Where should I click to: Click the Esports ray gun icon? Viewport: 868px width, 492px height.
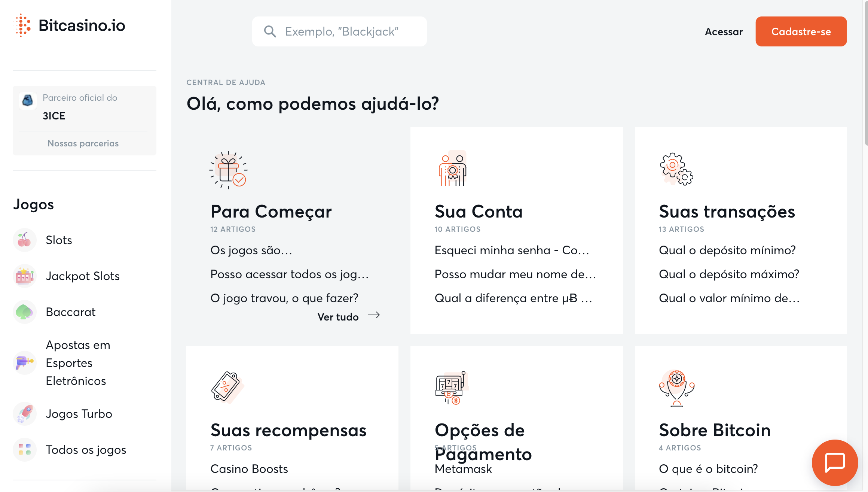[x=25, y=363]
